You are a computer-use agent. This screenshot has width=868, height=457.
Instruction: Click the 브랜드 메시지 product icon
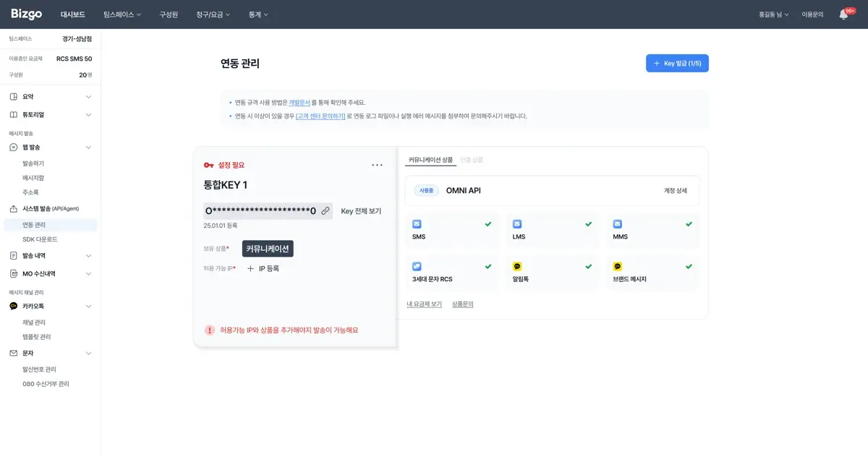(618, 268)
